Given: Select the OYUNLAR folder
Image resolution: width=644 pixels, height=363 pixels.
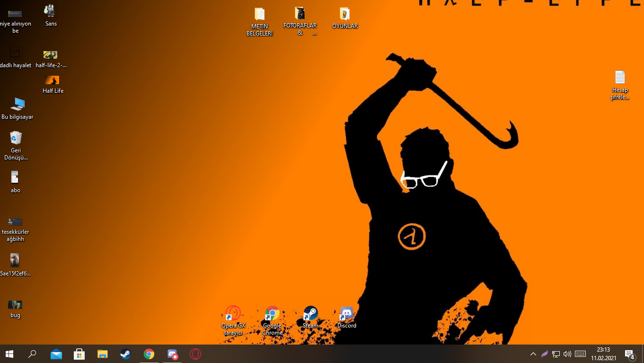Looking at the screenshot, I should [x=345, y=18].
